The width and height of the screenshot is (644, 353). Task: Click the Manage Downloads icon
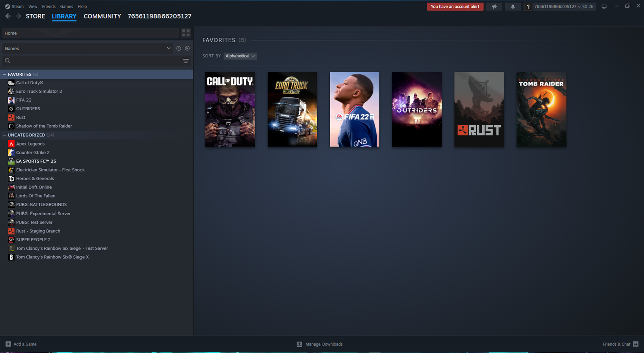(299, 344)
